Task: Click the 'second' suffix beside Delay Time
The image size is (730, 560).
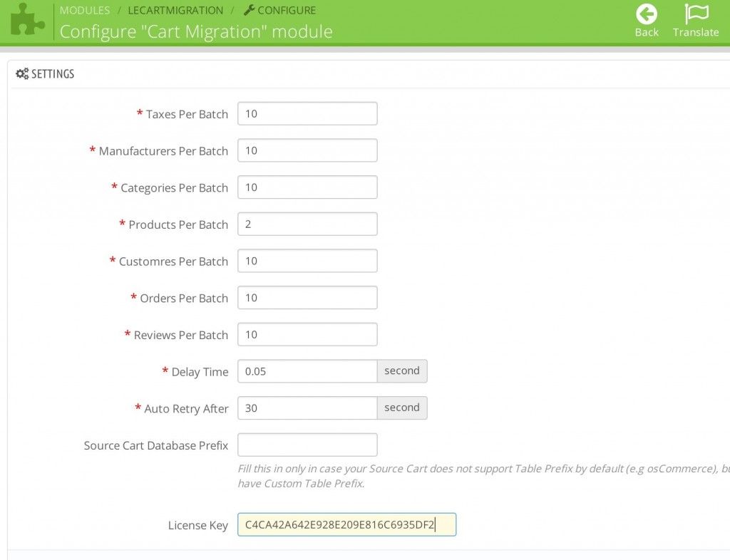Action: [x=402, y=371]
